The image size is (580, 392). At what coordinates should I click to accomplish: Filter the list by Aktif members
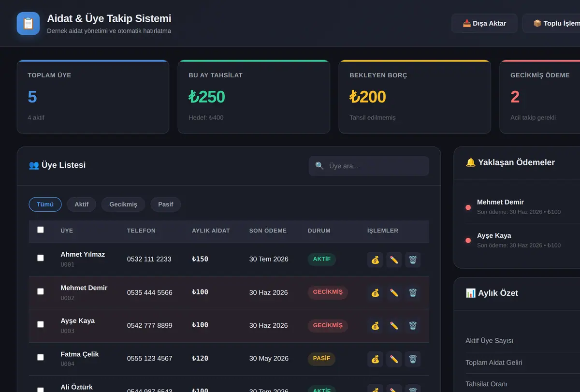tap(81, 204)
